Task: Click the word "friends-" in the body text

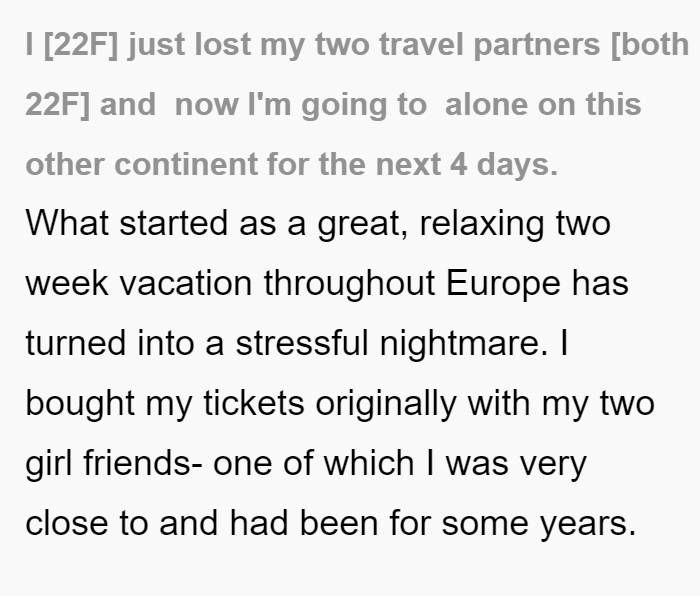Action: (x=143, y=463)
